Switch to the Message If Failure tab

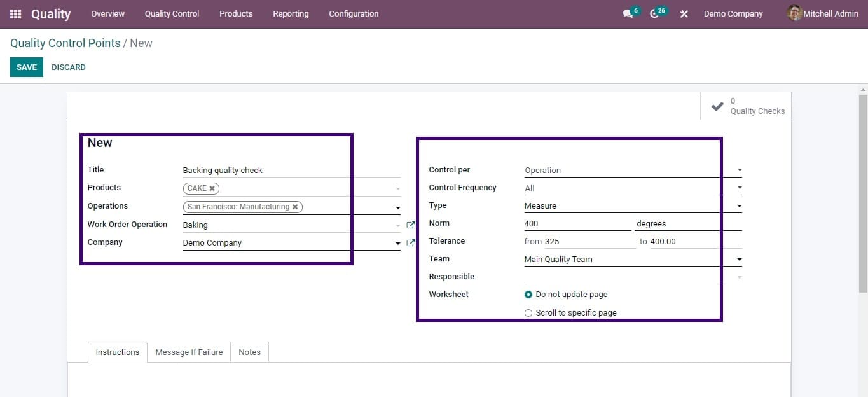189,352
